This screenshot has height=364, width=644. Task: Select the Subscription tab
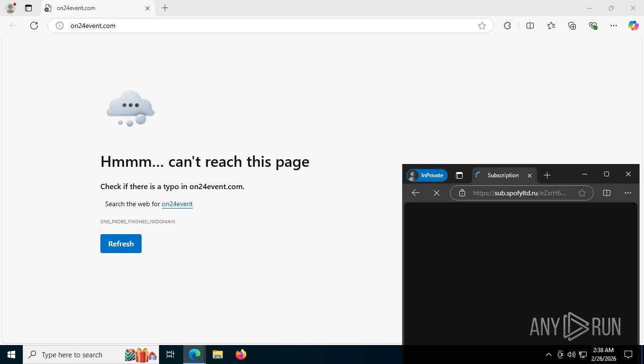[x=504, y=175]
